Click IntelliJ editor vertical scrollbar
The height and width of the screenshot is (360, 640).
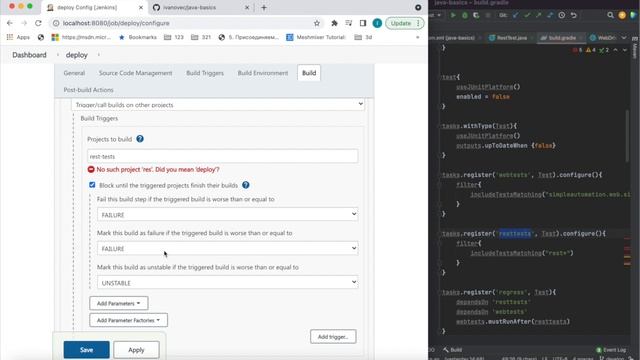(x=628, y=136)
